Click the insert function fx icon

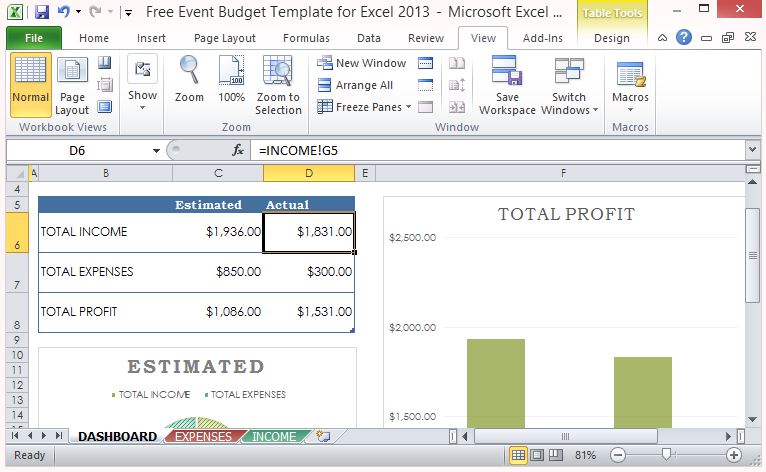click(x=238, y=150)
